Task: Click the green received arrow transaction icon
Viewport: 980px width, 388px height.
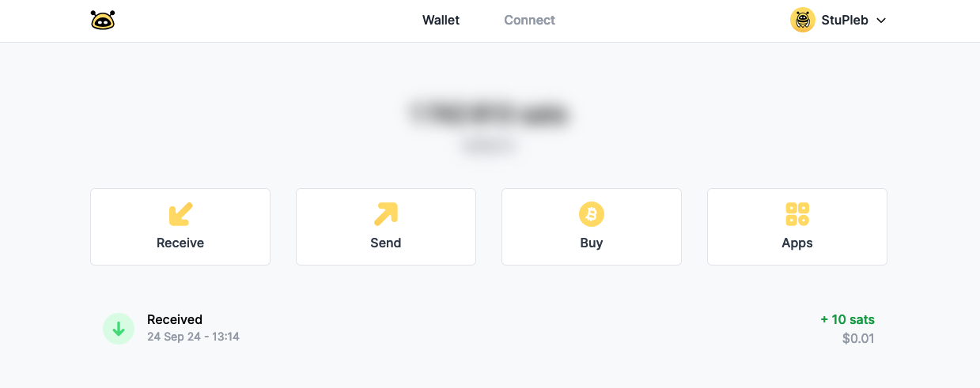Action: [x=119, y=329]
